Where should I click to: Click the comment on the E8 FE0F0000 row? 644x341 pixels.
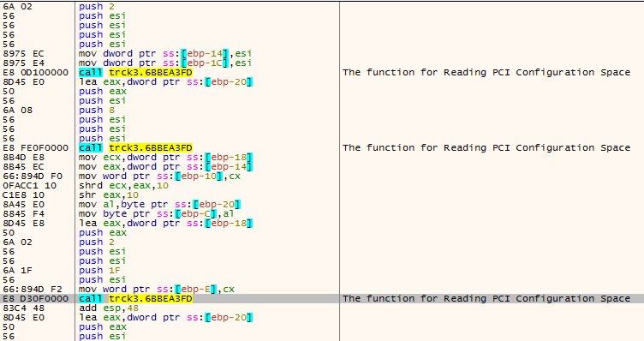(486, 148)
